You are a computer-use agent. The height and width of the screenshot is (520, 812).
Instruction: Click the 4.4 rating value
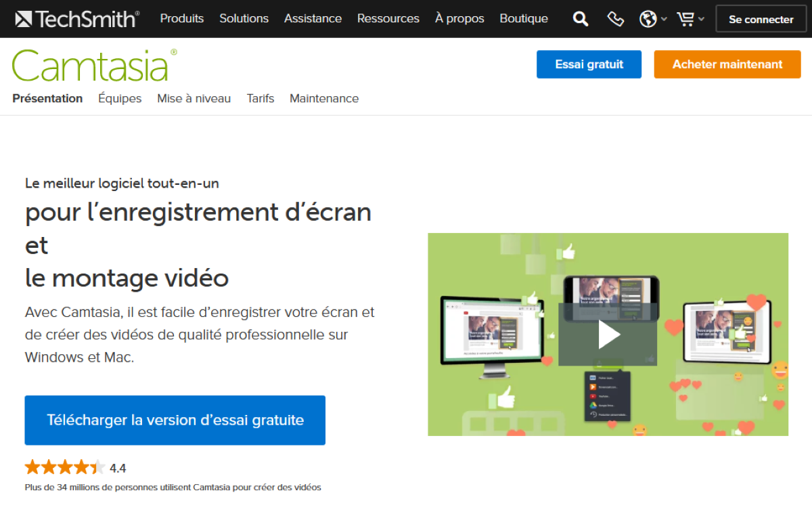[118, 468]
